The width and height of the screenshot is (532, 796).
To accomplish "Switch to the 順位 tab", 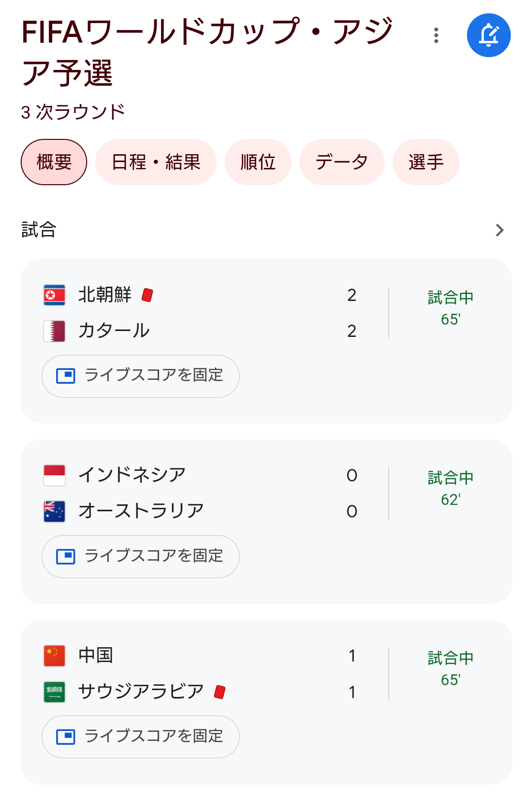I will [258, 162].
